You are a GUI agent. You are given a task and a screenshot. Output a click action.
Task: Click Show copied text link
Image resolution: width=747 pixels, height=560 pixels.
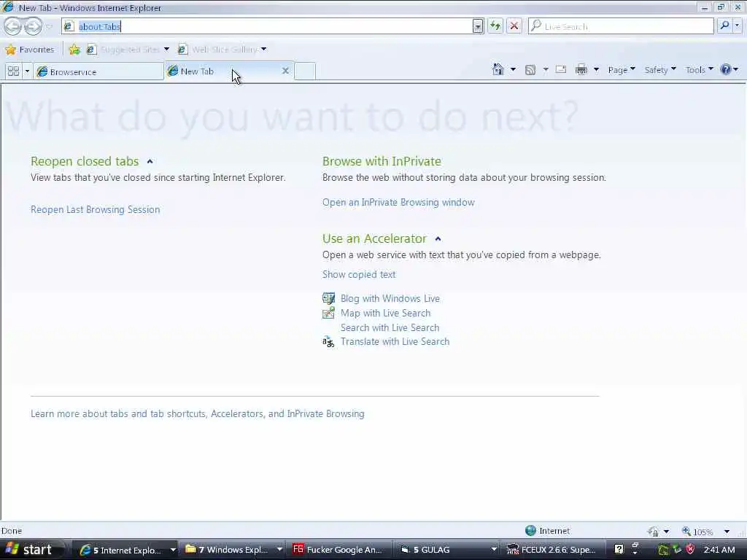coord(359,274)
